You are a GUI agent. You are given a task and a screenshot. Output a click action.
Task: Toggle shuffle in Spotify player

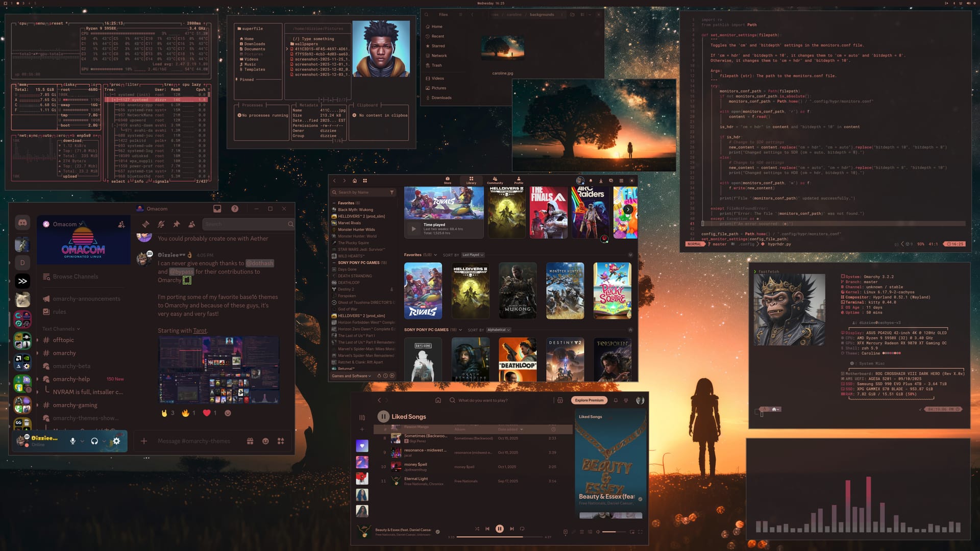point(477,529)
